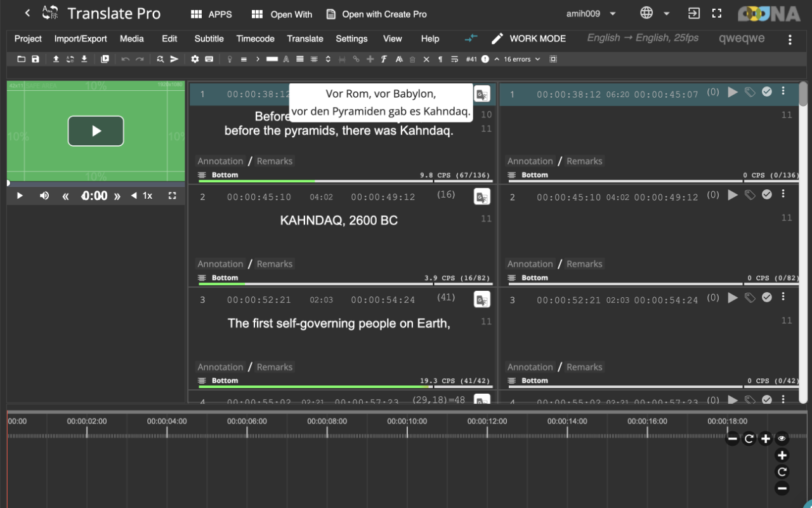
Task: Open the settings gear in the toolbar
Action: pos(195,59)
